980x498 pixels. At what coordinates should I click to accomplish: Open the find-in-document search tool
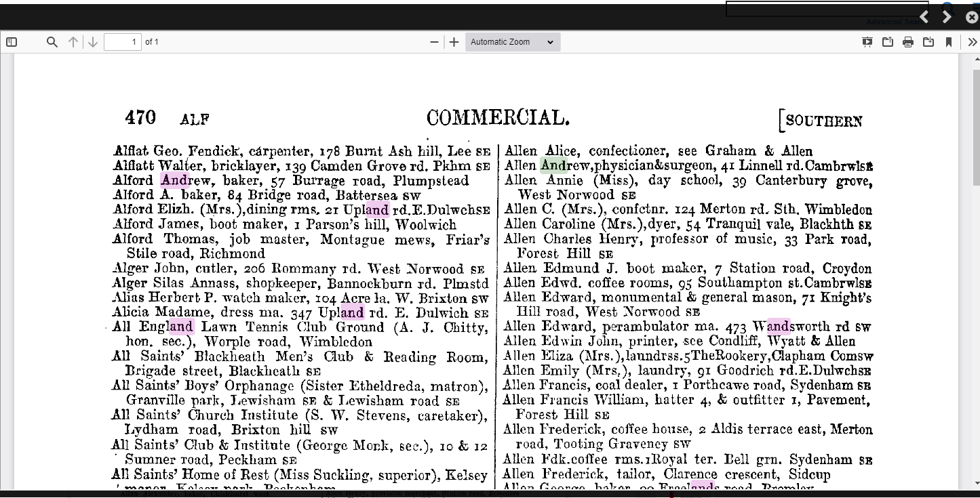click(52, 42)
